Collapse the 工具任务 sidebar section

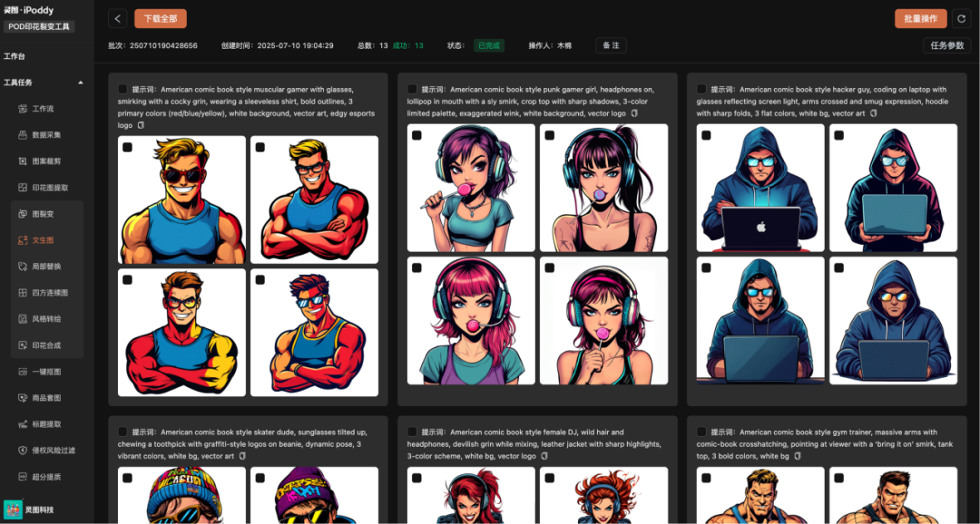click(80, 82)
